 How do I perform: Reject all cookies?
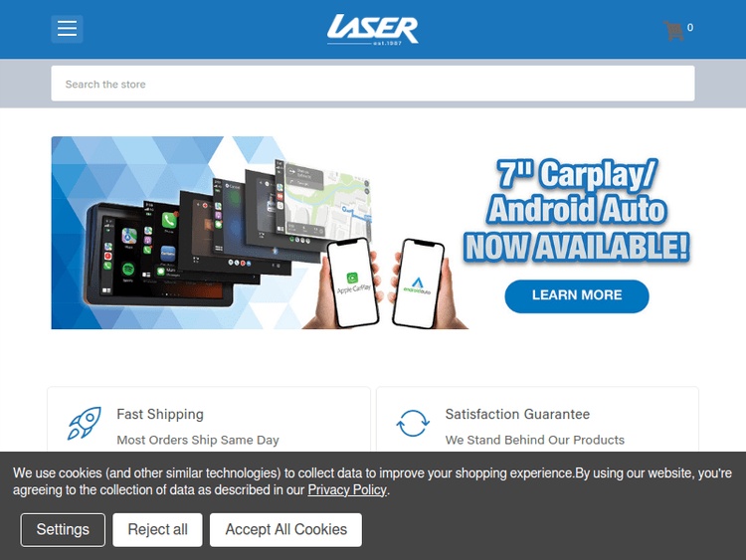click(x=157, y=529)
